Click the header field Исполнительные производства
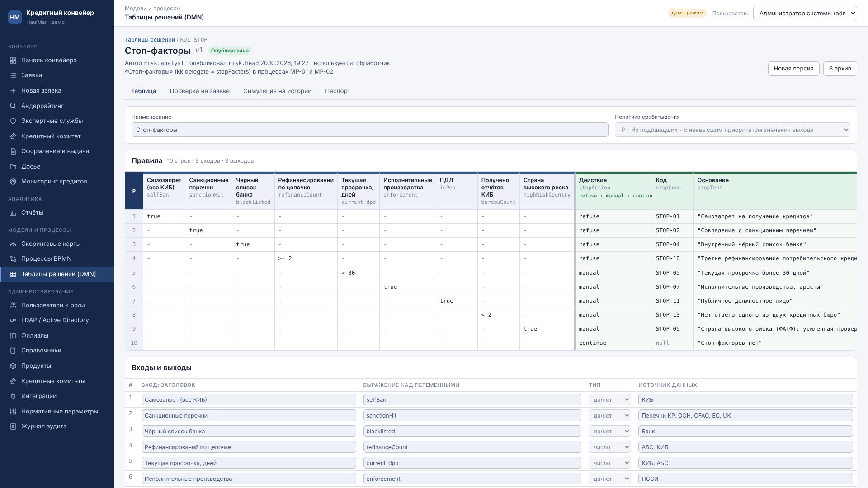The image size is (868, 488). click(x=249, y=479)
